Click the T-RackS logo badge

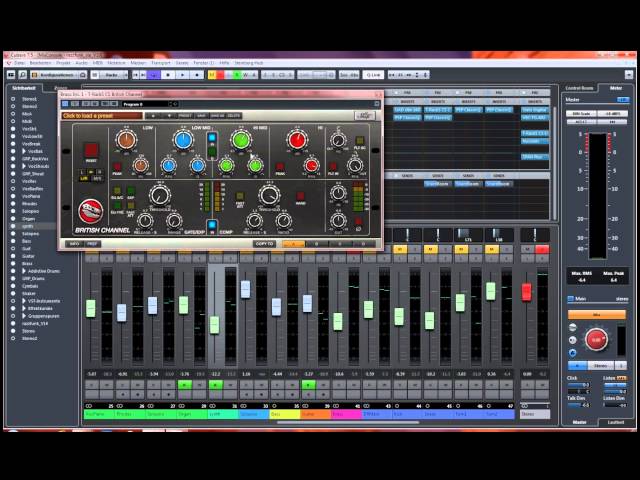pos(90,211)
